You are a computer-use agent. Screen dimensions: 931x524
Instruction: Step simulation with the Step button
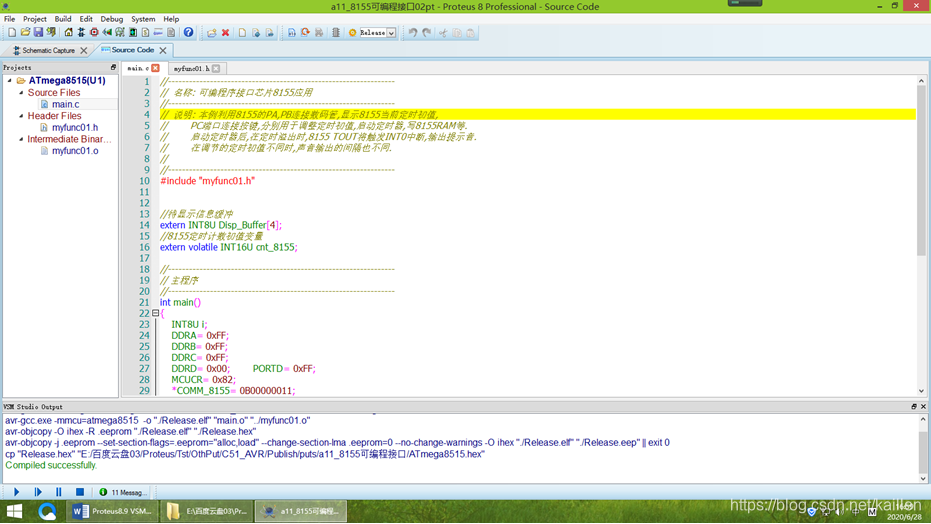pyautogui.click(x=38, y=492)
